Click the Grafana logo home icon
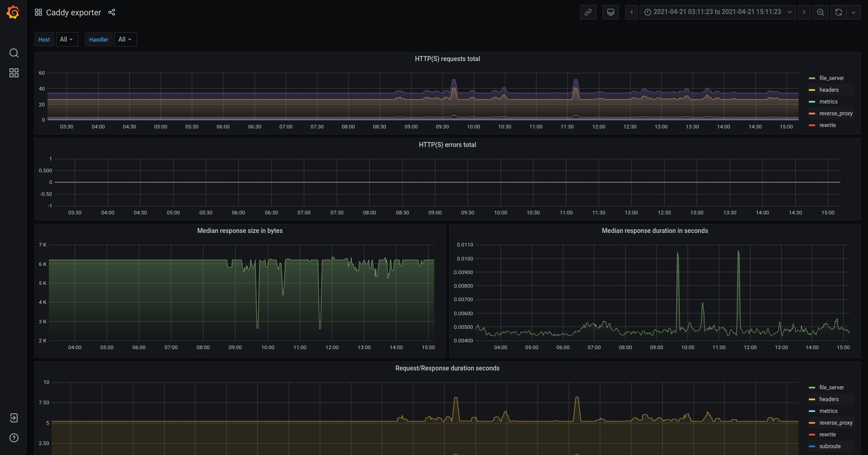Screen dimensions: 868x455 click(x=13, y=12)
